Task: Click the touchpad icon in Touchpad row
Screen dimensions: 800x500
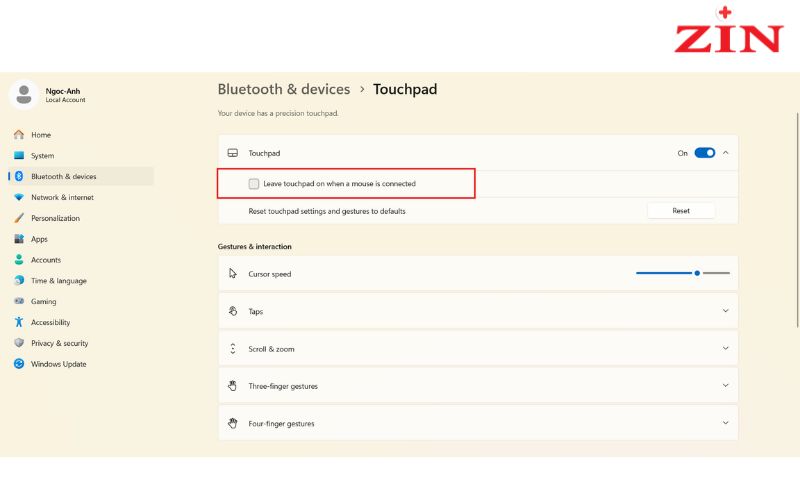Action: pyautogui.click(x=233, y=153)
